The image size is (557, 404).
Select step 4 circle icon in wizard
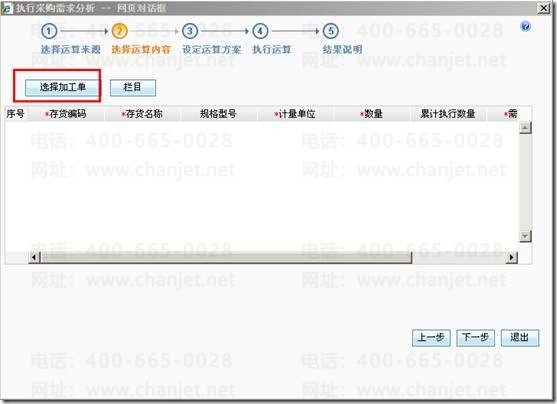pyautogui.click(x=260, y=31)
